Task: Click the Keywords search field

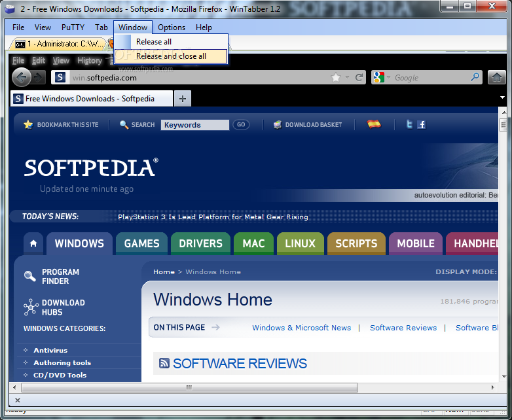Action: 195,125
